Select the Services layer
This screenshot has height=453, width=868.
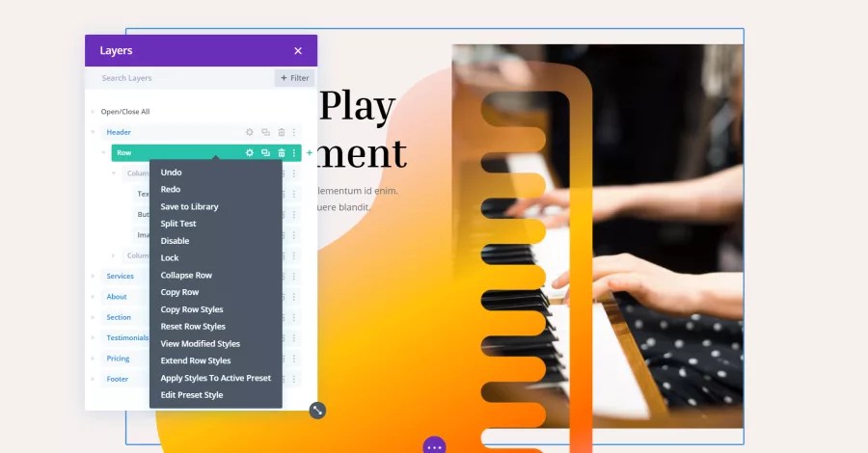[121, 276]
